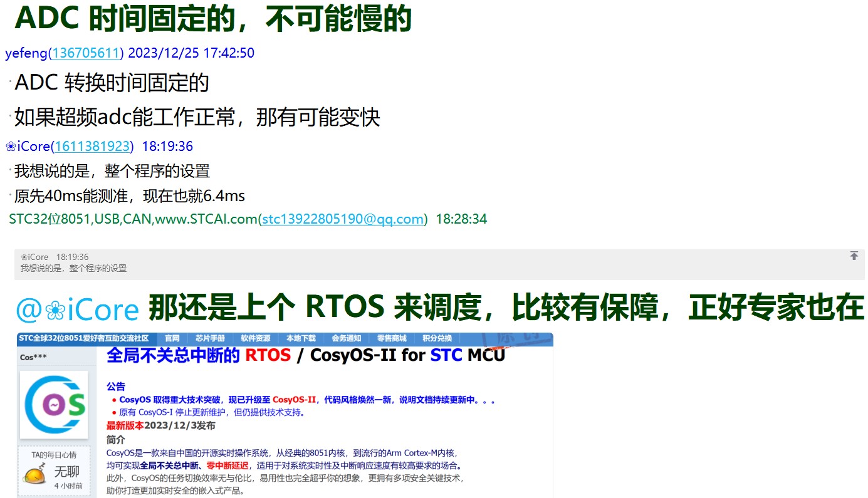The width and height of the screenshot is (868, 498).
Task: Open the 本地下载 nav tab
Action: point(301,338)
